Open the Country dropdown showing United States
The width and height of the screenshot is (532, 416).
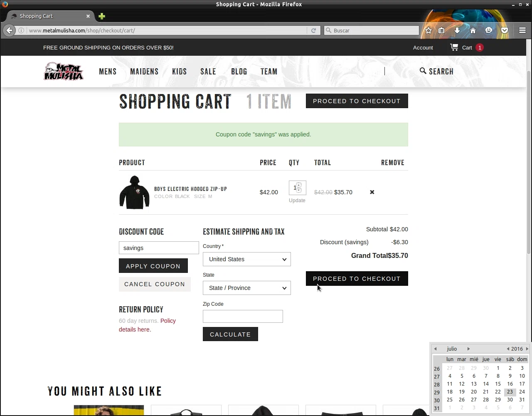click(x=247, y=259)
